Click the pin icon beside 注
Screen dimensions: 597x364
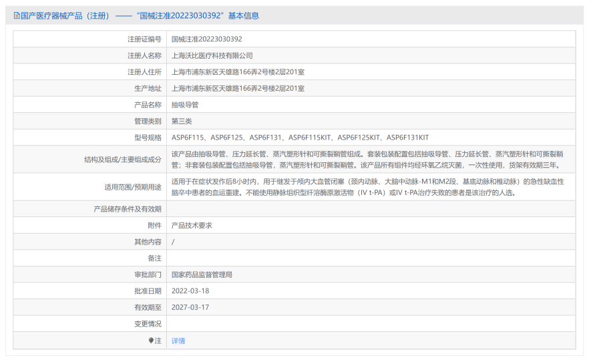tap(151, 341)
